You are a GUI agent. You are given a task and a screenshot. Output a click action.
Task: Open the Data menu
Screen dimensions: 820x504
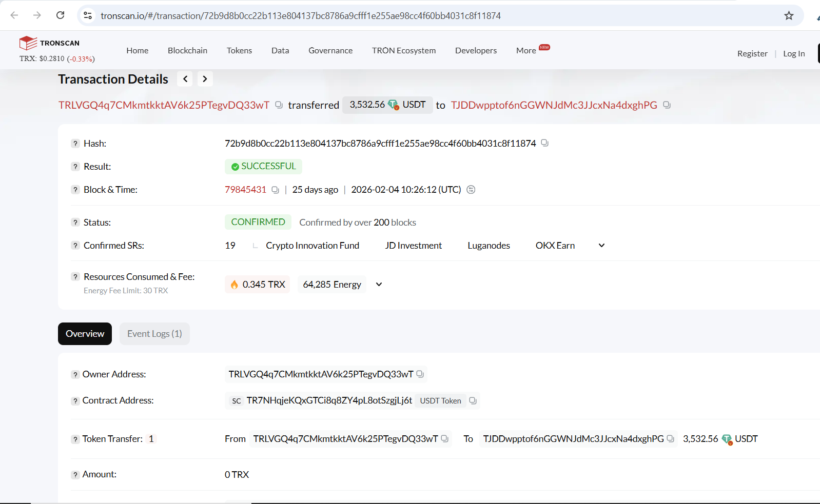point(280,50)
